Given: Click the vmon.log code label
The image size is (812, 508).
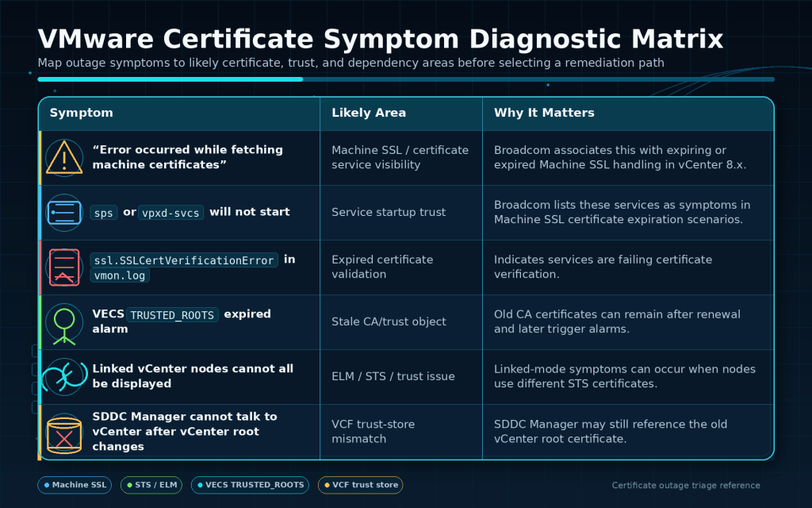Looking at the screenshot, I should coord(120,275).
